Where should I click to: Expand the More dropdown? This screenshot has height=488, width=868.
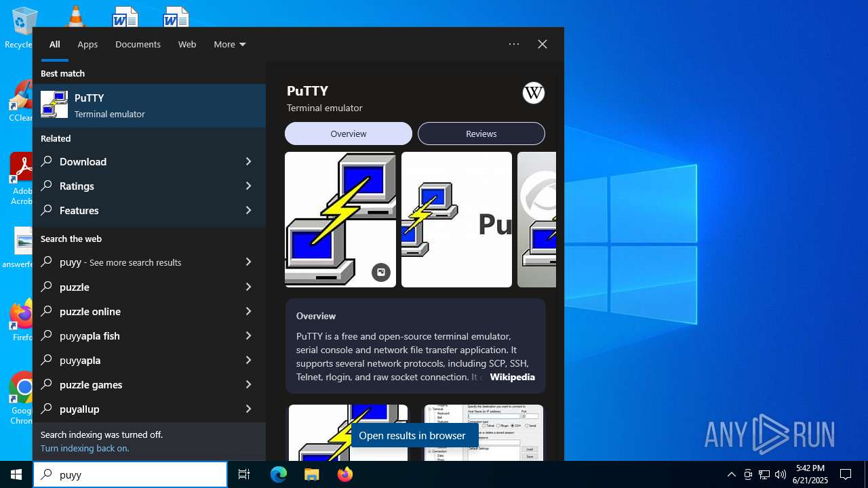click(230, 44)
